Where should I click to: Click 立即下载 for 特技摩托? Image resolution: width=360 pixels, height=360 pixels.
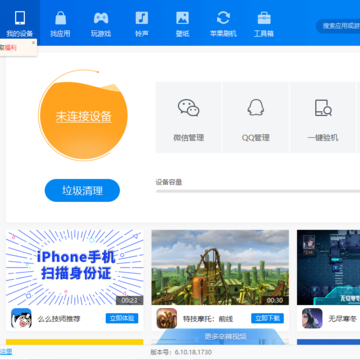pyautogui.click(x=267, y=318)
